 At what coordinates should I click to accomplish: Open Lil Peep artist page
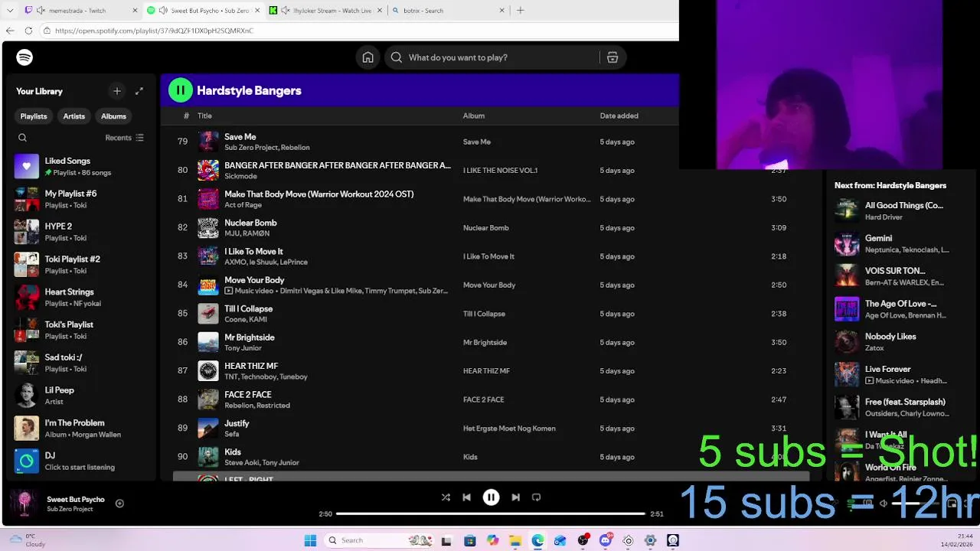coord(80,396)
